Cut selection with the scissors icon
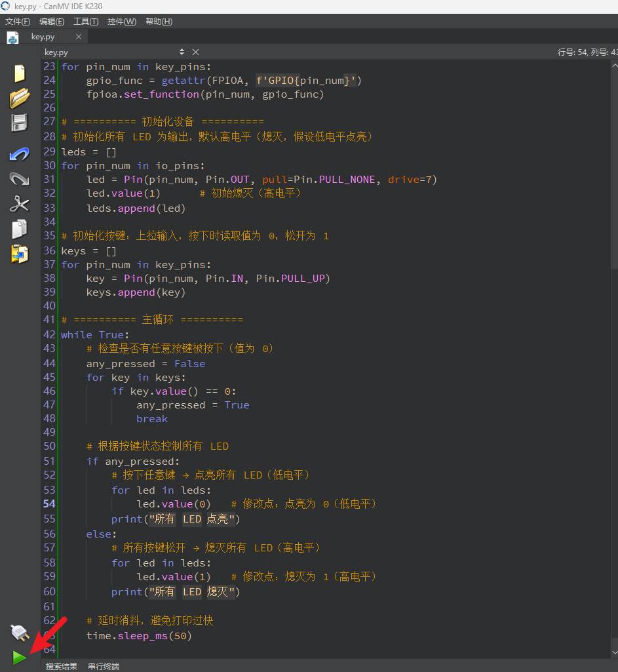The image size is (618, 672). coord(19,204)
